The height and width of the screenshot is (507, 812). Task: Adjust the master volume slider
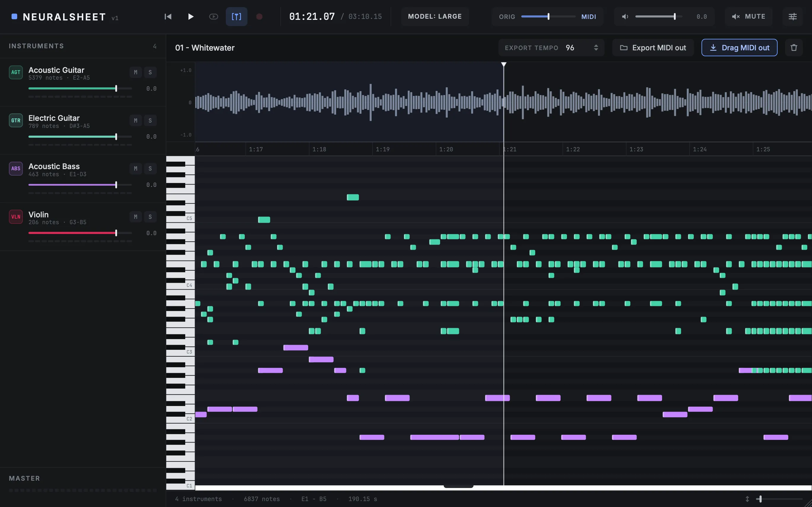point(658,16)
